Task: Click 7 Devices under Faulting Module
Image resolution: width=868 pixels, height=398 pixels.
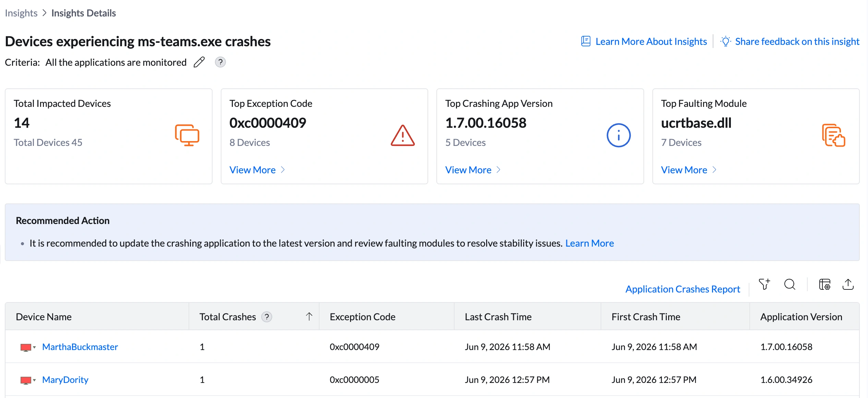Action: (x=681, y=142)
